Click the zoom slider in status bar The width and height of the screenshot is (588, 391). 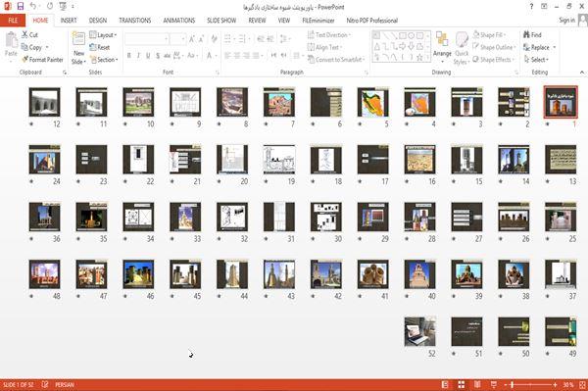(x=530, y=384)
